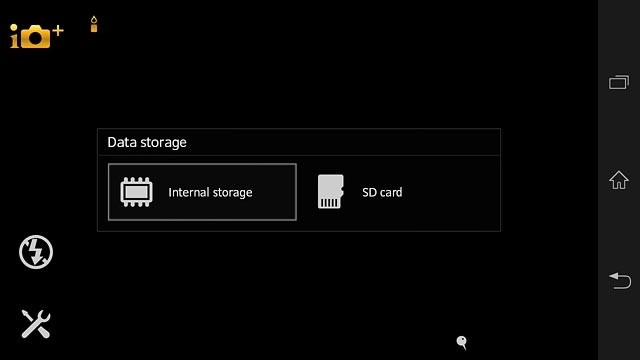Tap the microSD card icon

point(331,192)
